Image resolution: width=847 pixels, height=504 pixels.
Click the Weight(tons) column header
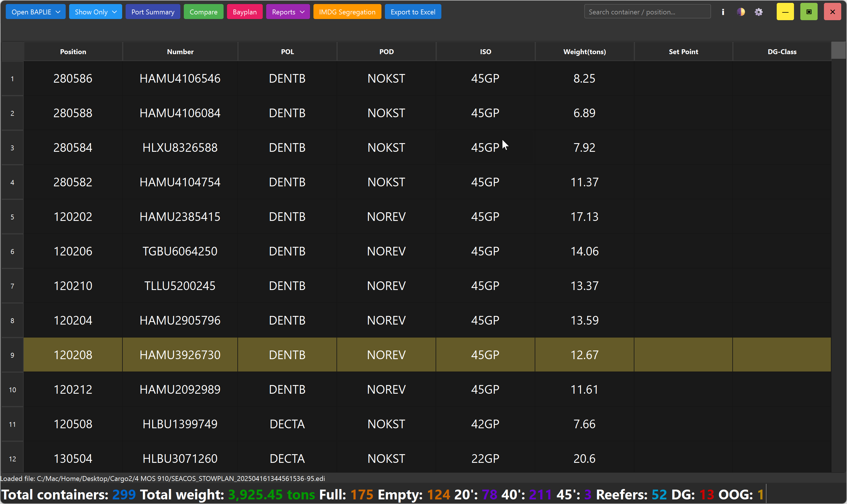click(584, 52)
